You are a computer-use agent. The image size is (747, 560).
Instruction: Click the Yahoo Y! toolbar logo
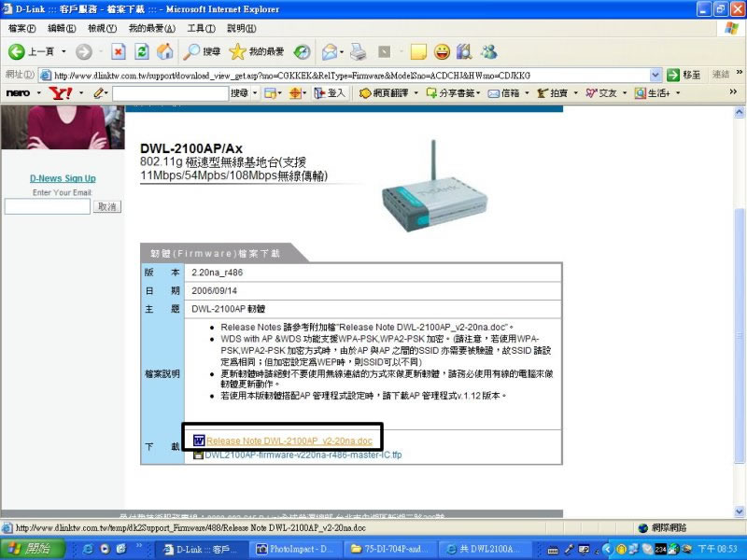click(x=61, y=92)
